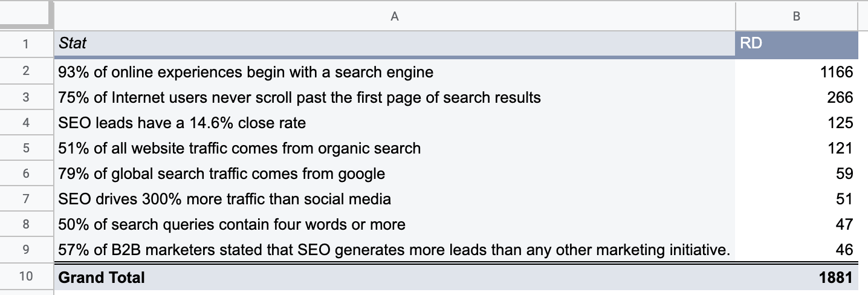Select the grand total value 1881

tap(836, 277)
